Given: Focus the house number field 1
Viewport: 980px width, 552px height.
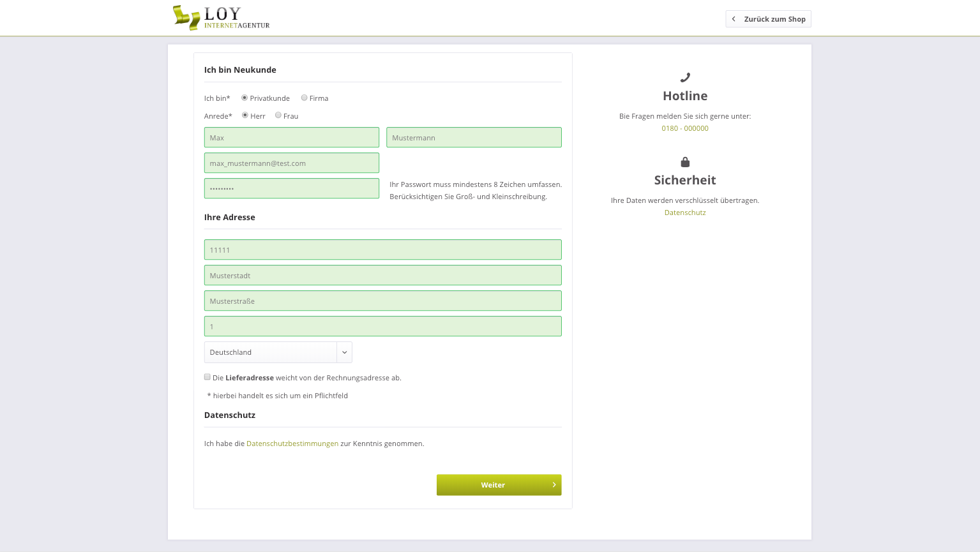Looking at the screenshot, I should tap(383, 326).
